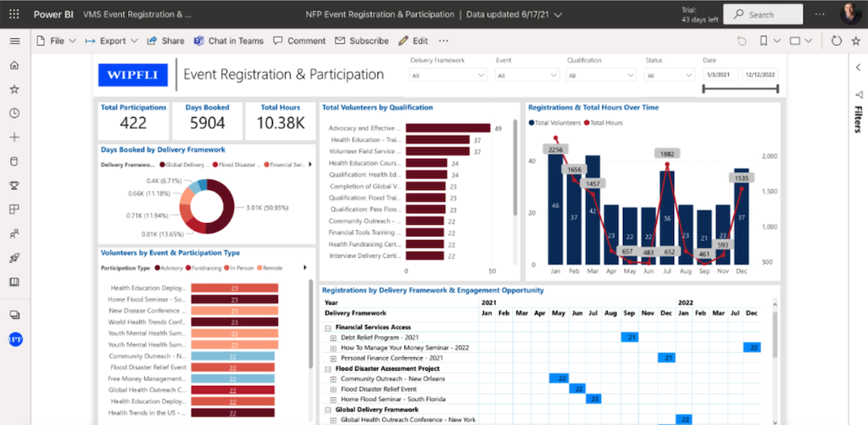Click the Comment button
This screenshot has width=868, height=425.
(299, 41)
